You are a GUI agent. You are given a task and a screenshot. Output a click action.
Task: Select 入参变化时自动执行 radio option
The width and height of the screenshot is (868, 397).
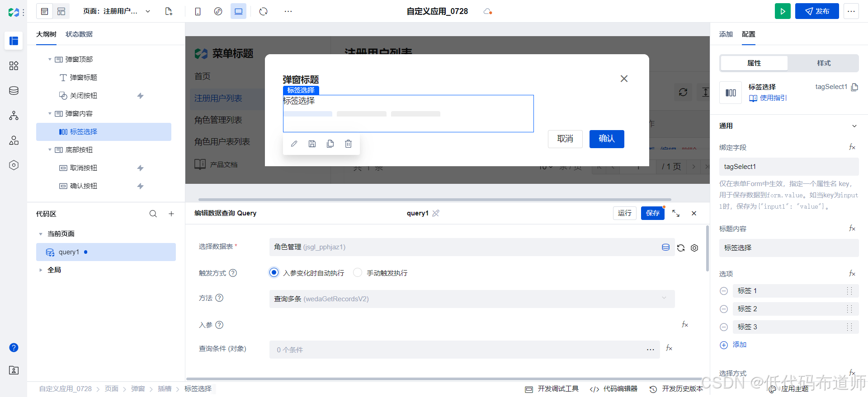(x=274, y=272)
